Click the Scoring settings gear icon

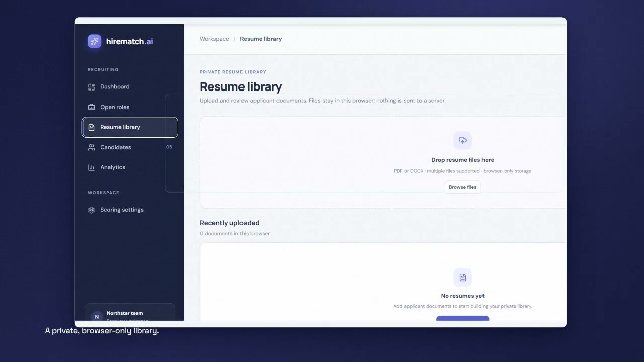pos(91,210)
